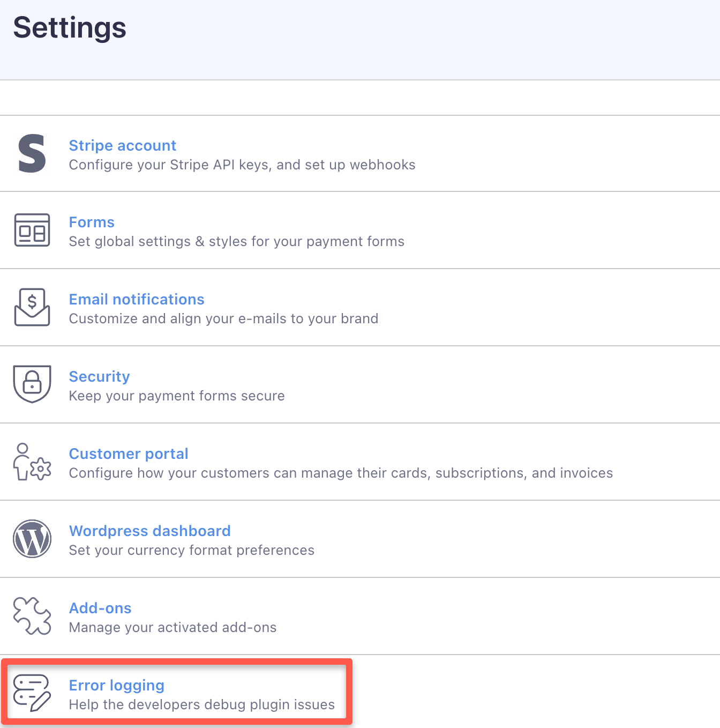Viewport: 720px width, 728px height.
Task: Navigate to Wordpress dashboard link
Action: coord(149,531)
